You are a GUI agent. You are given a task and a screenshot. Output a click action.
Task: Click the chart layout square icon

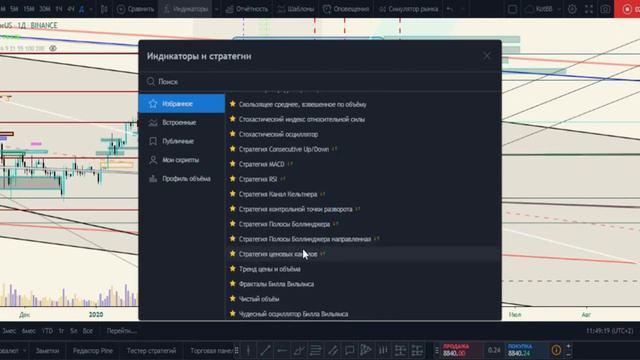click(512, 9)
